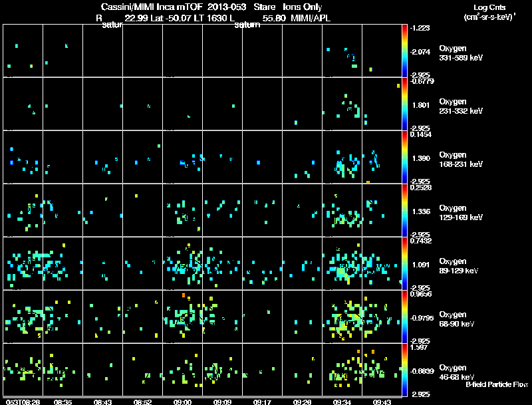Open the 129-169 keV panel above 09:00

pyautogui.click(x=182, y=210)
